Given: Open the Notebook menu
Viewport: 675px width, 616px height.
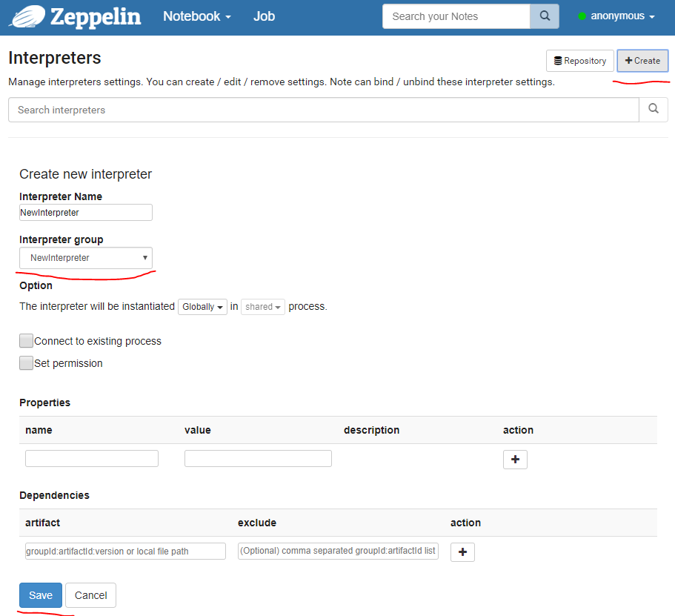Looking at the screenshot, I should [x=197, y=16].
